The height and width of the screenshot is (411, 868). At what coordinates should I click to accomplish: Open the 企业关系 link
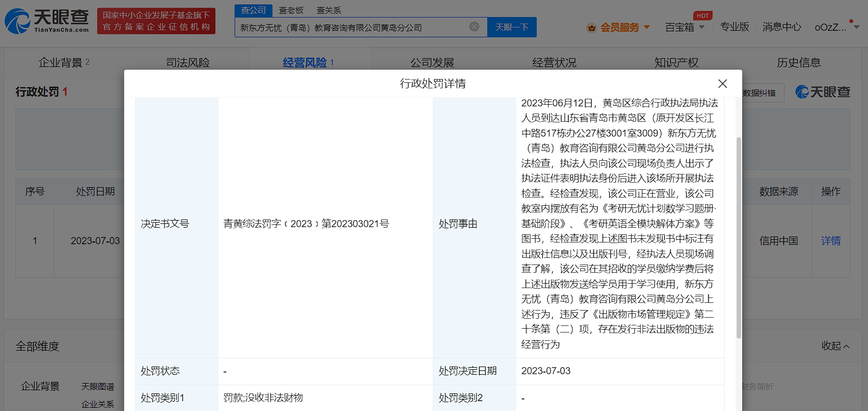(98, 404)
